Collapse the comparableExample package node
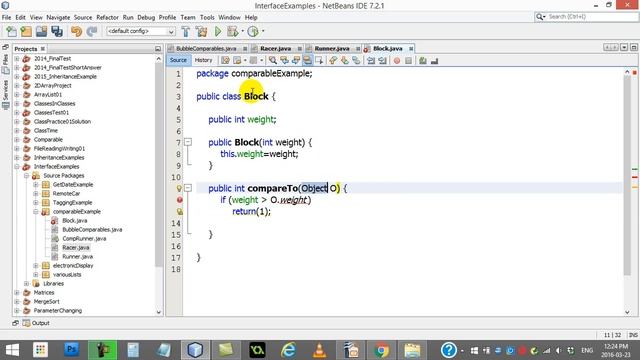Image resolution: width=640 pixels, height=360 pixels. [36, 211]
